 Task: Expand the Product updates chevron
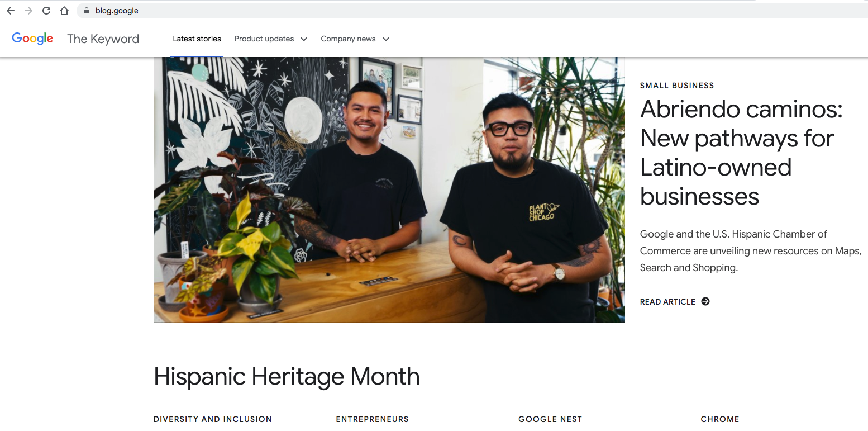(x=304, y=39)
